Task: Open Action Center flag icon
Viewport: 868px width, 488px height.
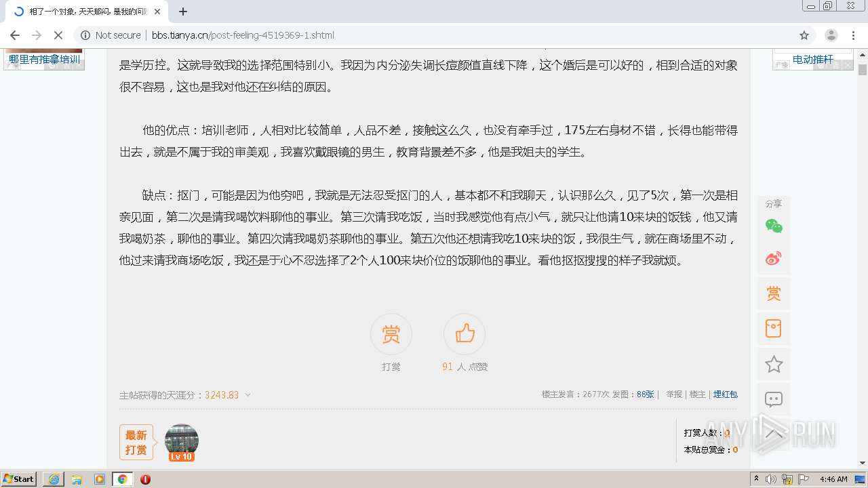Action: pos(804,479)
